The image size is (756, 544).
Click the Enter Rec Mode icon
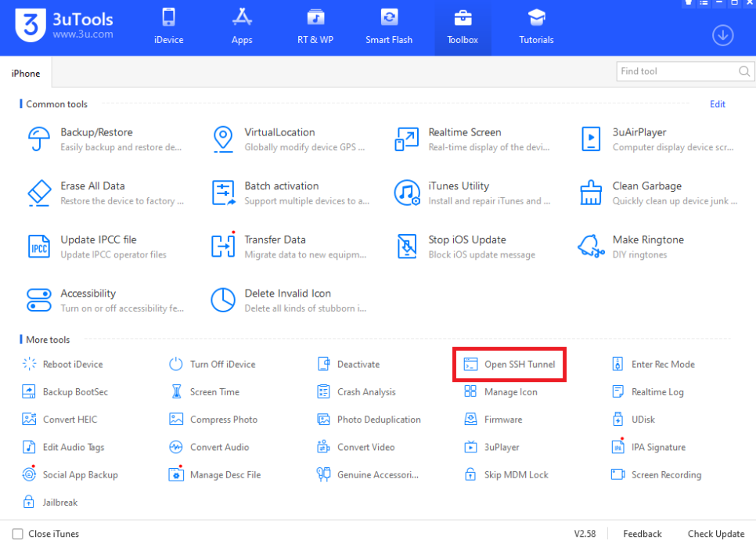[617, 364]
